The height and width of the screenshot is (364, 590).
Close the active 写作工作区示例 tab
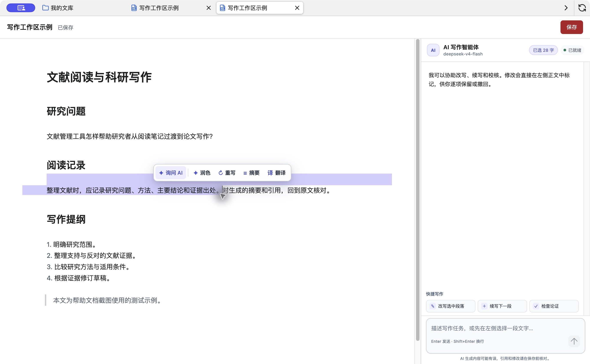click(297, 8)
